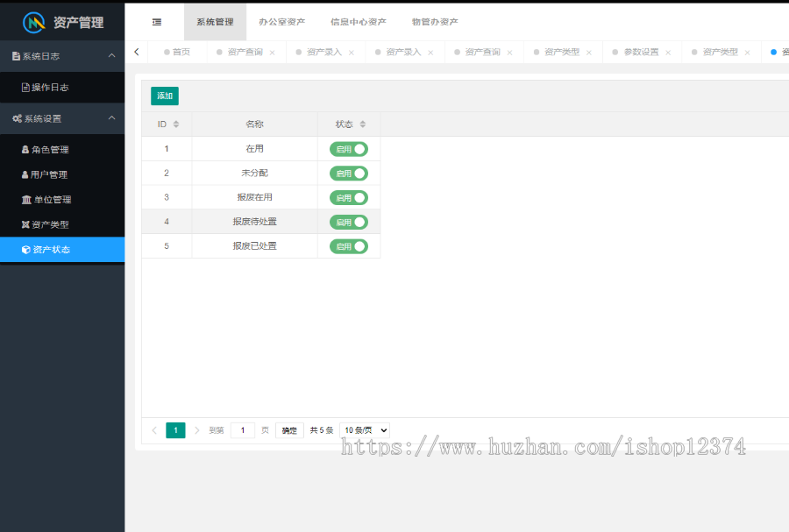Open 操作日志 in sidebar
Viewport: 789px width, 532px height.
coord(62,88)
